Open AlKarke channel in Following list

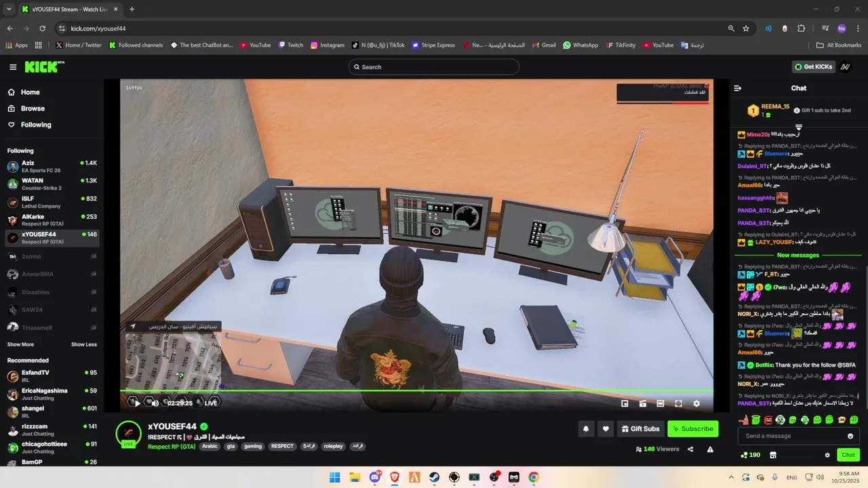click(52, 220)
